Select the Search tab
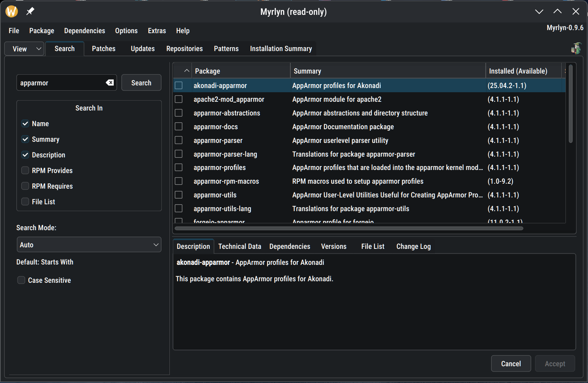588x383 pixels. click(64, 48)
